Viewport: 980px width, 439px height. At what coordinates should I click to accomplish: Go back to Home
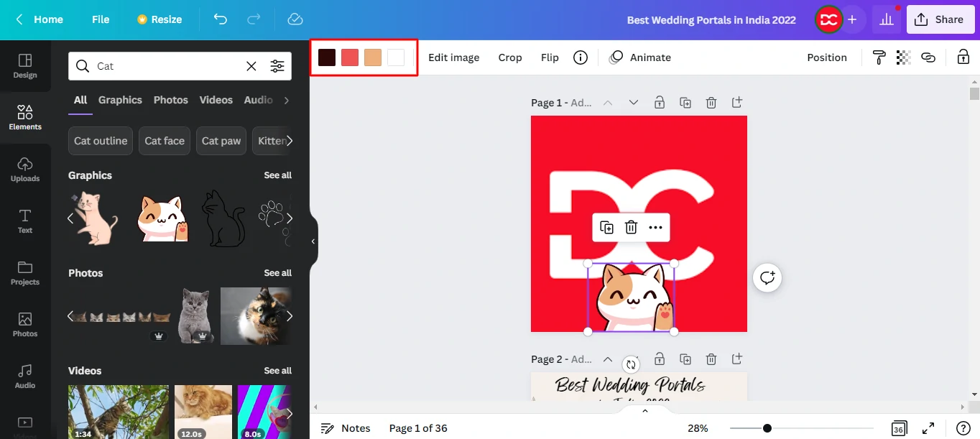pyautogui.click(x=40, y=19)
